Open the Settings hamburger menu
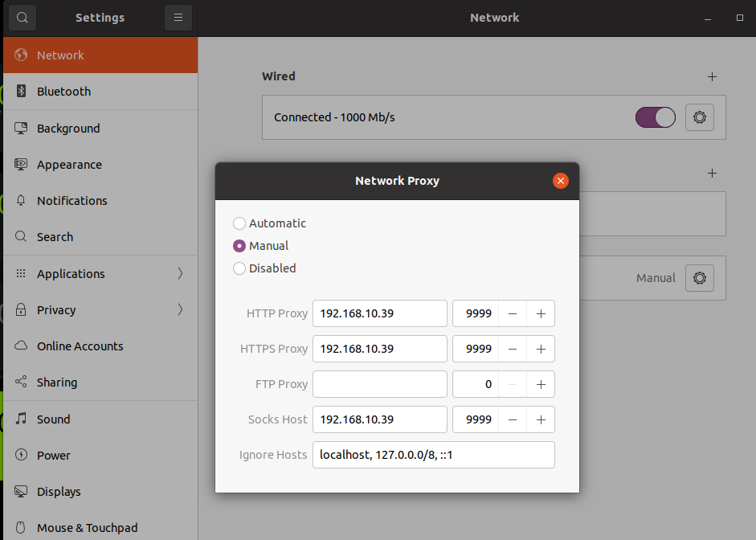Image resolution: width=756 pixels, height=540 pixels. point(178,18)
